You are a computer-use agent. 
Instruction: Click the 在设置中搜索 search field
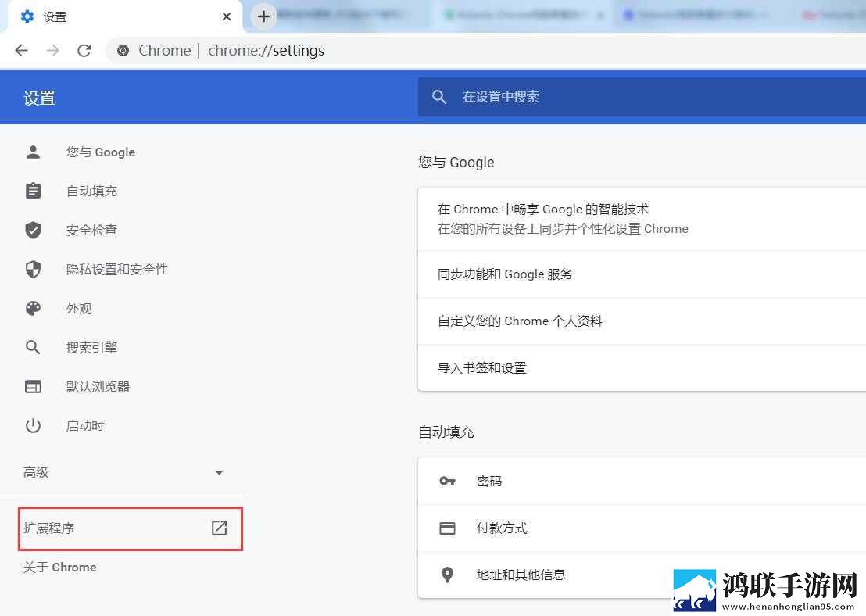click(642, 97)
